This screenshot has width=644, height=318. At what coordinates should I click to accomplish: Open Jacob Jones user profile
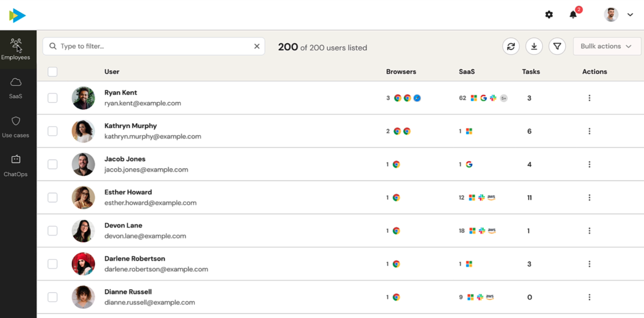point(125,159)
